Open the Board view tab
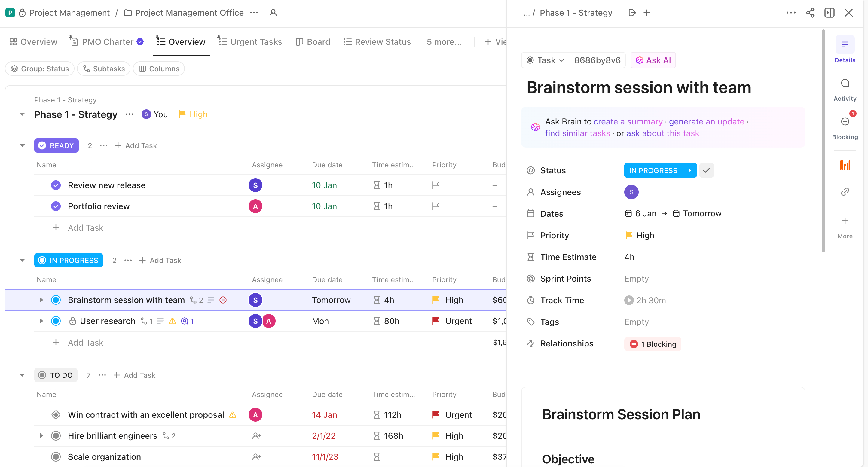868x467 pixels. tap(313, 42)
